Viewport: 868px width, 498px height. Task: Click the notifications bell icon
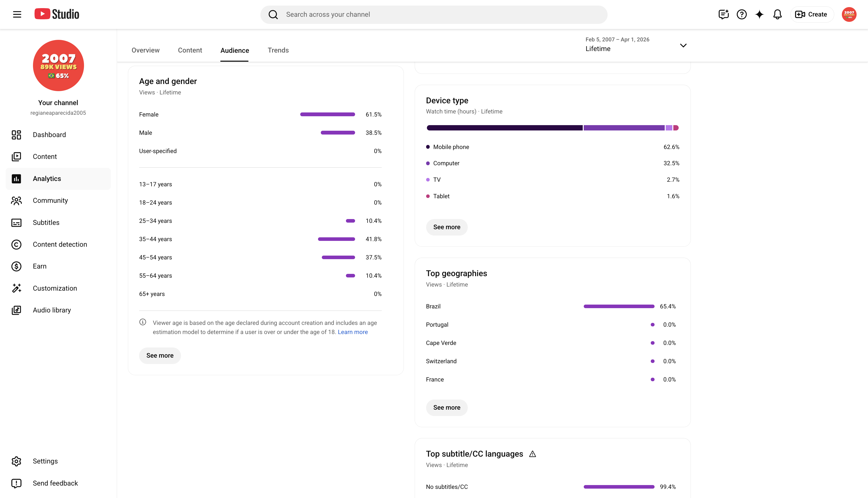point(777,14)
